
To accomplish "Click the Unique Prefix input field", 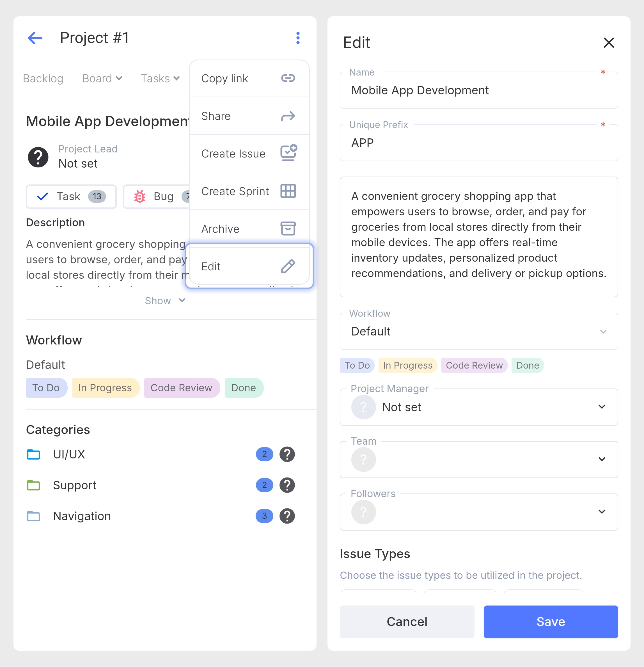I will 478,143.
